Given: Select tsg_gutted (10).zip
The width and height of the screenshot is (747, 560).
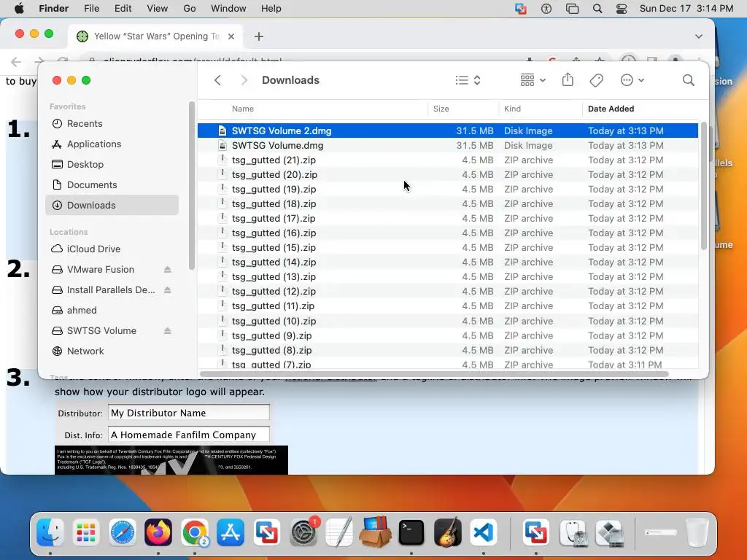Looking at the screenshot, I should tap(448, 321).
